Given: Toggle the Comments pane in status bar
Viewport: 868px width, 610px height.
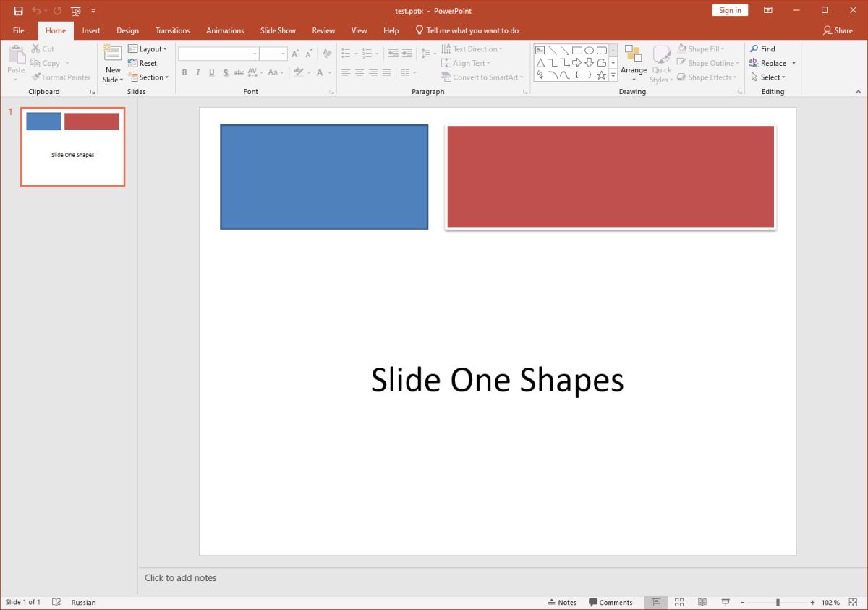Looking at the screenshot, I should coord(610,602).
